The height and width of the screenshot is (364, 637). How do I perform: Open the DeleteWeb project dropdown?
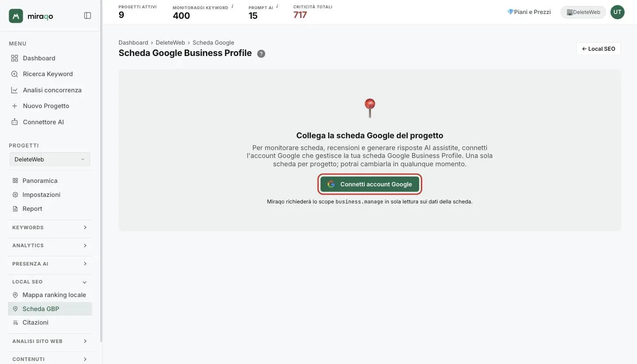[50, 159]
